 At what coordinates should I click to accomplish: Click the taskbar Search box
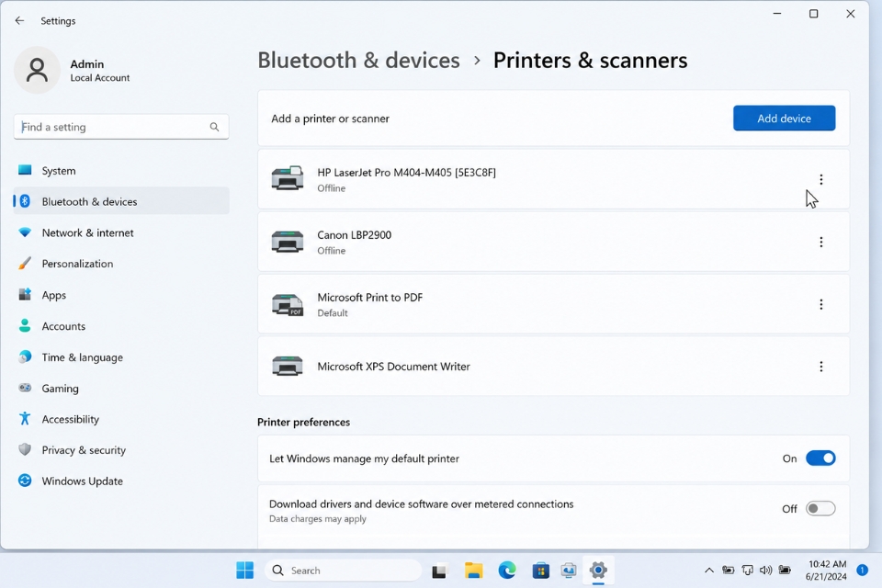pos(343,570)
